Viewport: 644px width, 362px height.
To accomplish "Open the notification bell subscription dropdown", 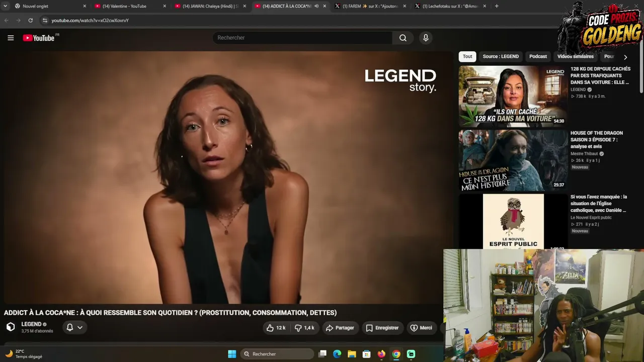I will (74, 327).
